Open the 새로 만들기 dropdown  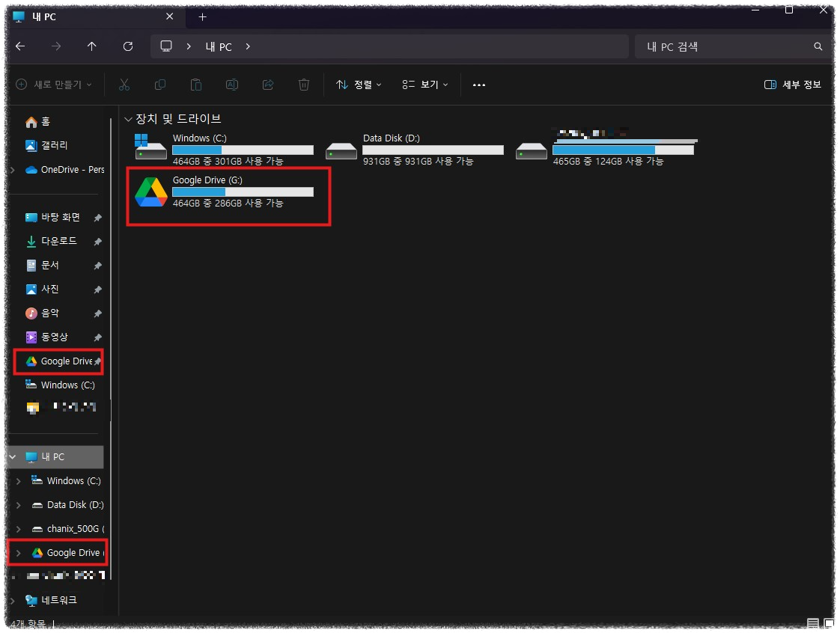pyautogui.click(x=54, y=85)
